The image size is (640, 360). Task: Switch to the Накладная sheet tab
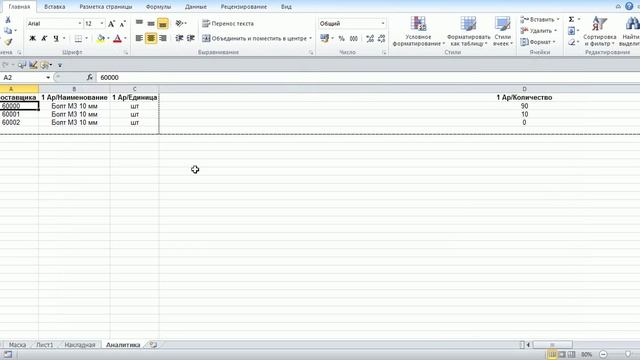[80, 345]
